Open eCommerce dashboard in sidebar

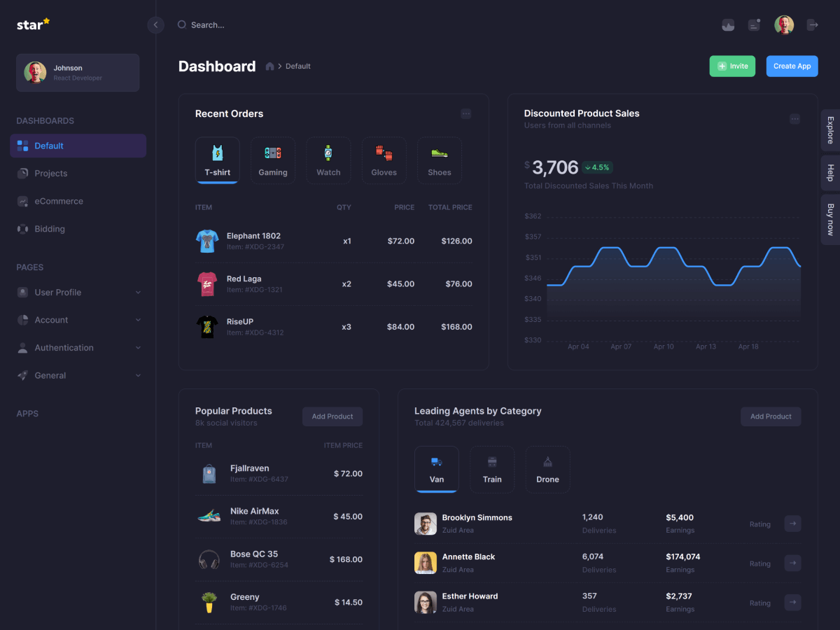point(59,202)
